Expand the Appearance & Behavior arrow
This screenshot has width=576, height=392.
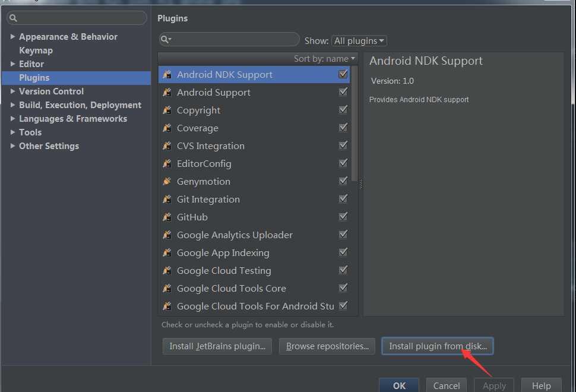click(x=12, y=36)
